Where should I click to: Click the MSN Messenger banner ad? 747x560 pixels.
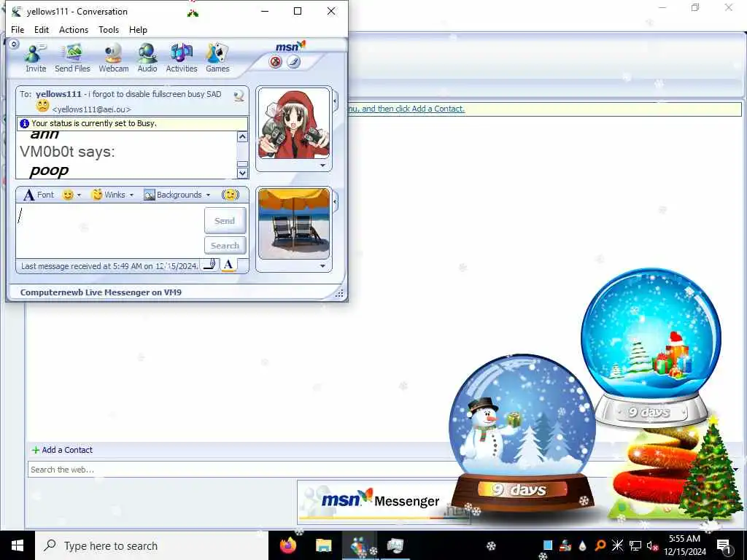coord(384,502)
